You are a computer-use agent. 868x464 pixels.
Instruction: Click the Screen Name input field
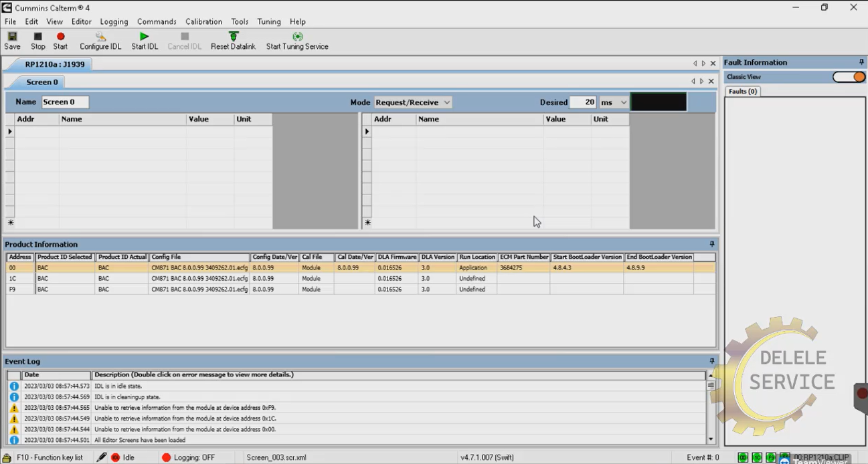click(x=65, y=102)
